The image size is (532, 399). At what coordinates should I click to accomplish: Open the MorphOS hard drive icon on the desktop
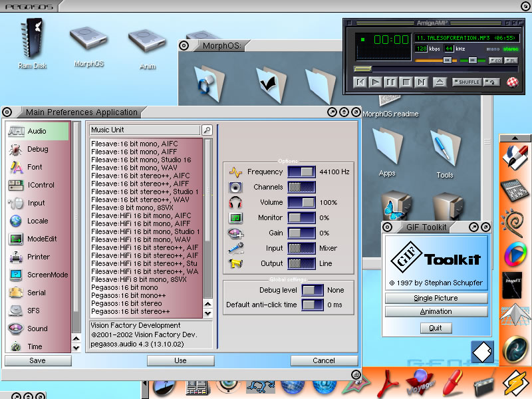pos(88,47)
